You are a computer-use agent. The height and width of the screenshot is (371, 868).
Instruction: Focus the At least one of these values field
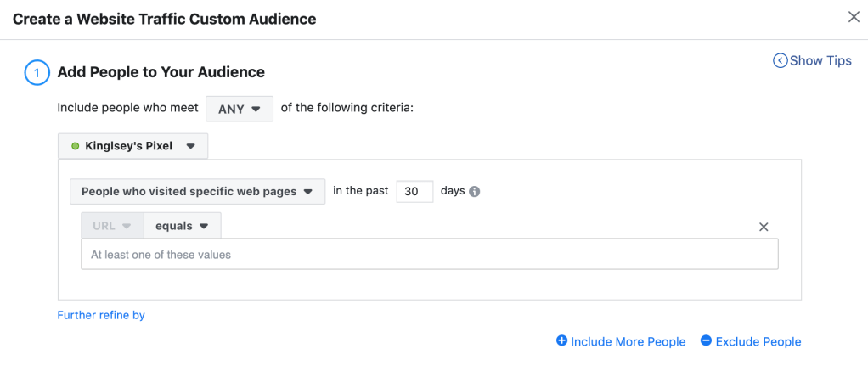[x=429, y=255]
